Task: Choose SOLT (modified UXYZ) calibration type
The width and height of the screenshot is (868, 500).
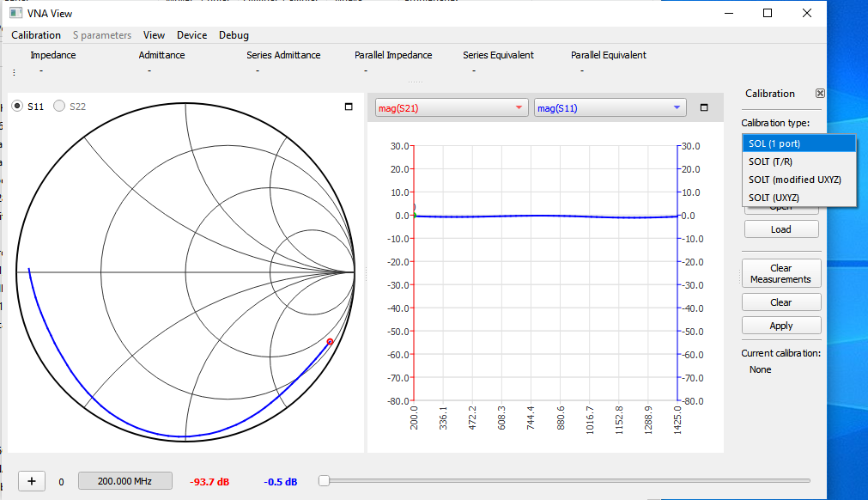Action: [798, 180]
